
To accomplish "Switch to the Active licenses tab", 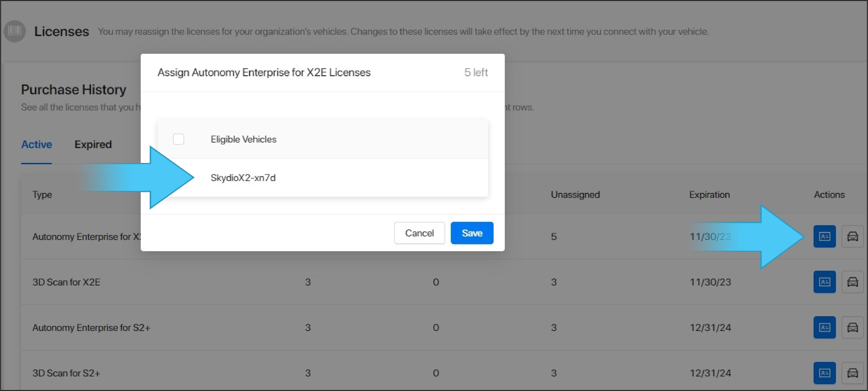I will click(x=36, y=145).
